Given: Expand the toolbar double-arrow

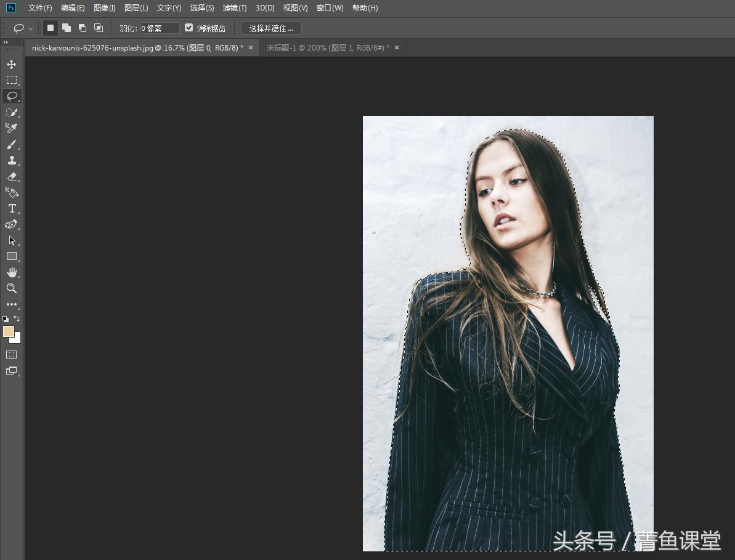Looking at the screenshot, I should [6, 43].
